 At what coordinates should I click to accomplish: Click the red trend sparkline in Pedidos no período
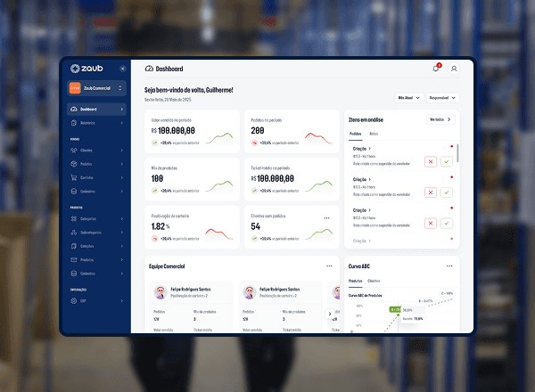(x=318, y=138)
